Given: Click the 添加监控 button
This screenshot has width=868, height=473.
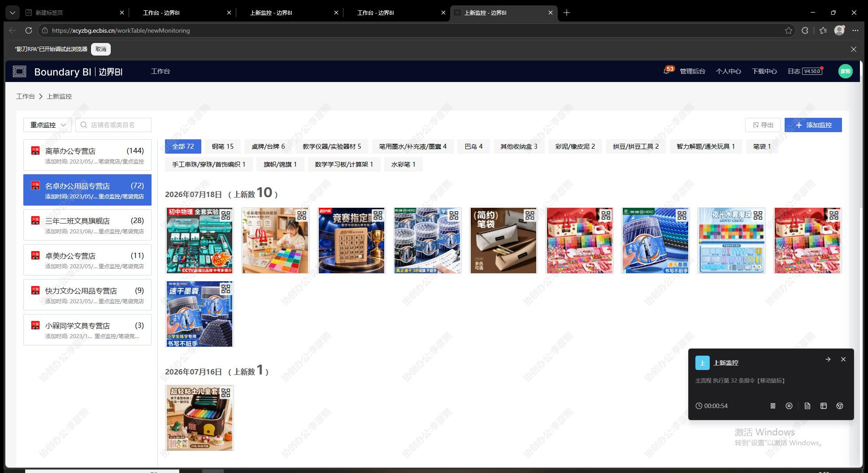Looking at the screenshot, I should pyautogui.click(x=813, y=125).
